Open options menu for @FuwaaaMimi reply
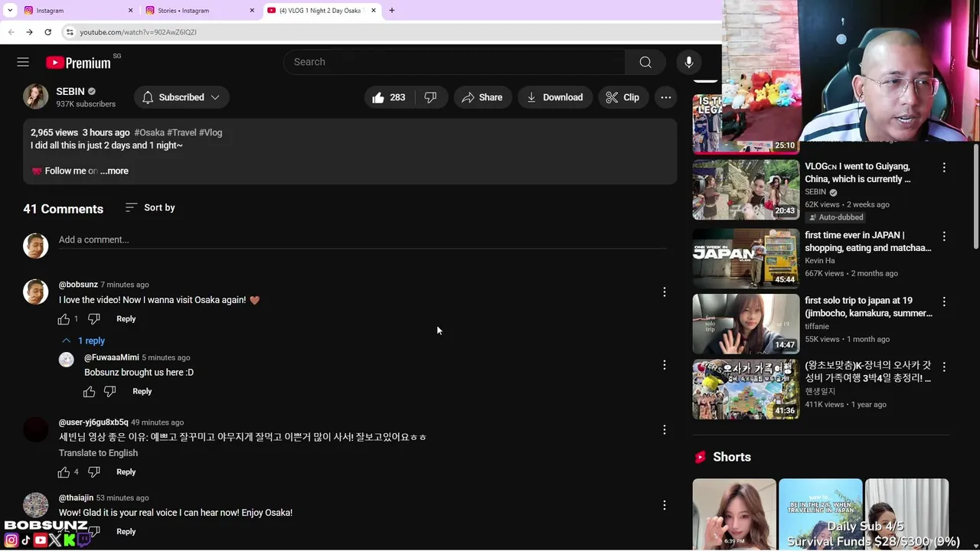980x551 pixels. (x=664, y=365)
